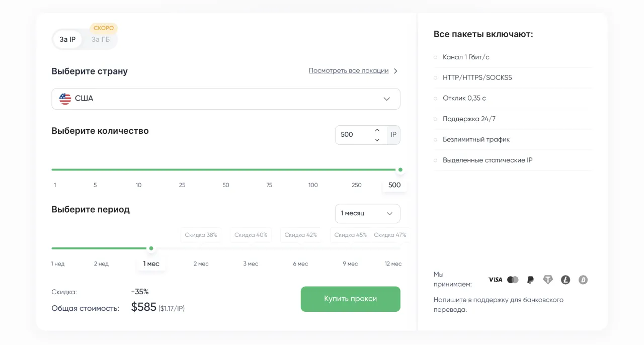Select the 3 мес period

(251, 264)
